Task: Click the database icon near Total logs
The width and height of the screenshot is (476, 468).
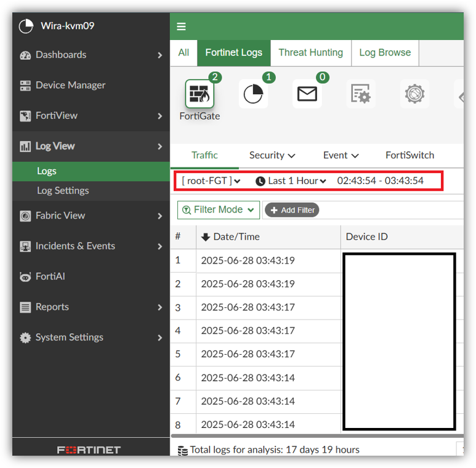Action: (182, 450)
